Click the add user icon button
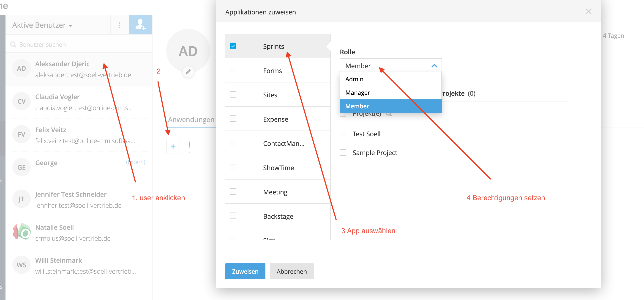This screenshot has width=644, height=300. (140, 25)
